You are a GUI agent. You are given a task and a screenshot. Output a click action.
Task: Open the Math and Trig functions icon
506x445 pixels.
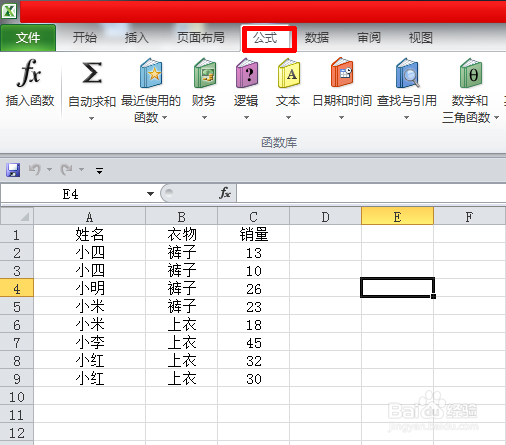(471, 73)
